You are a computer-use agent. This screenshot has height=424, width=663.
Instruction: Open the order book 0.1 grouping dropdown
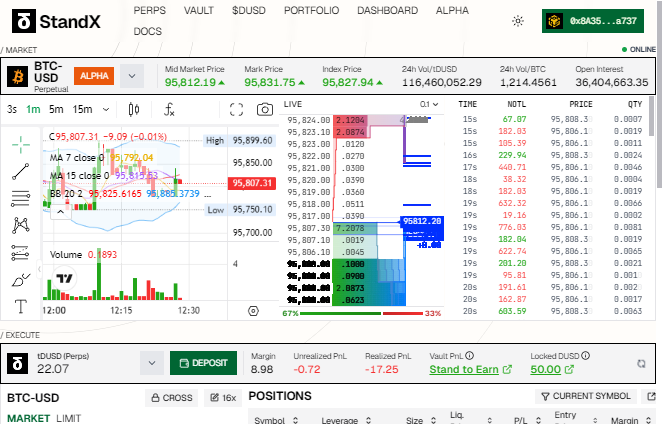coord(429,104)
